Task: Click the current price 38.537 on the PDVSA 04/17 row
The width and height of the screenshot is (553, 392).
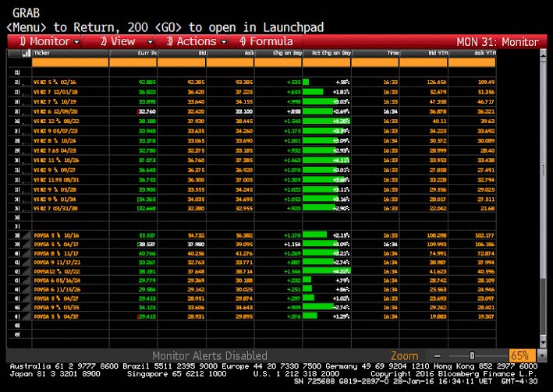Action: click(x=147, y=244)
